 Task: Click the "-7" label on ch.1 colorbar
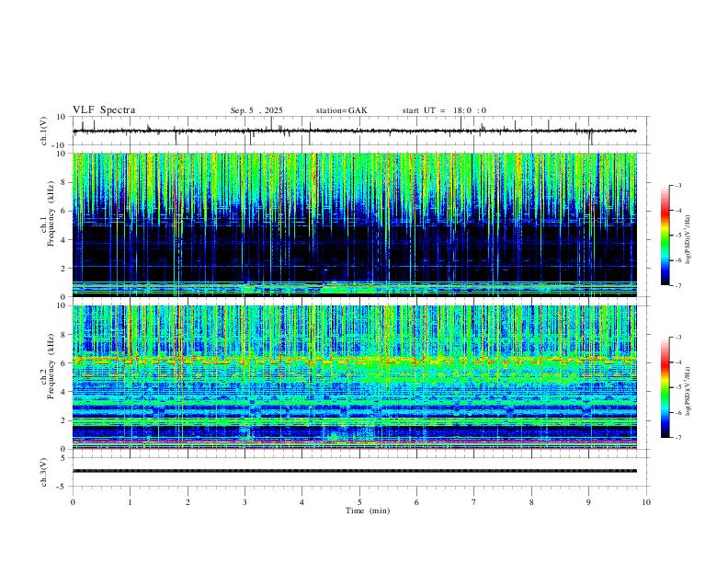tap(677, 286)
